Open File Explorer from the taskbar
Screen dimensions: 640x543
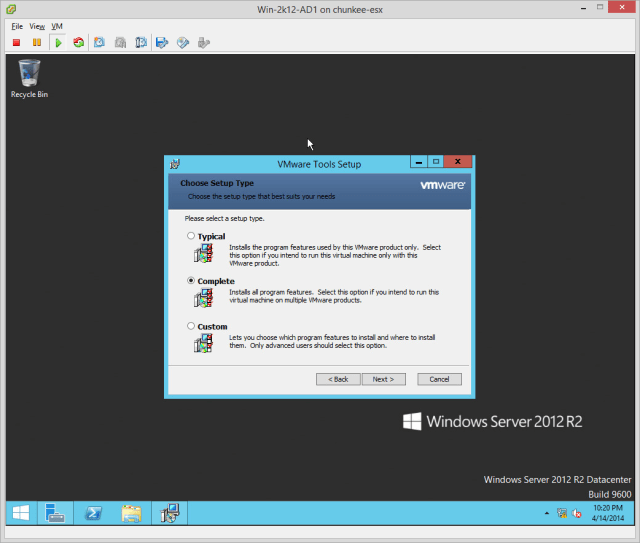pyautogui.click(x=131, y=513)
